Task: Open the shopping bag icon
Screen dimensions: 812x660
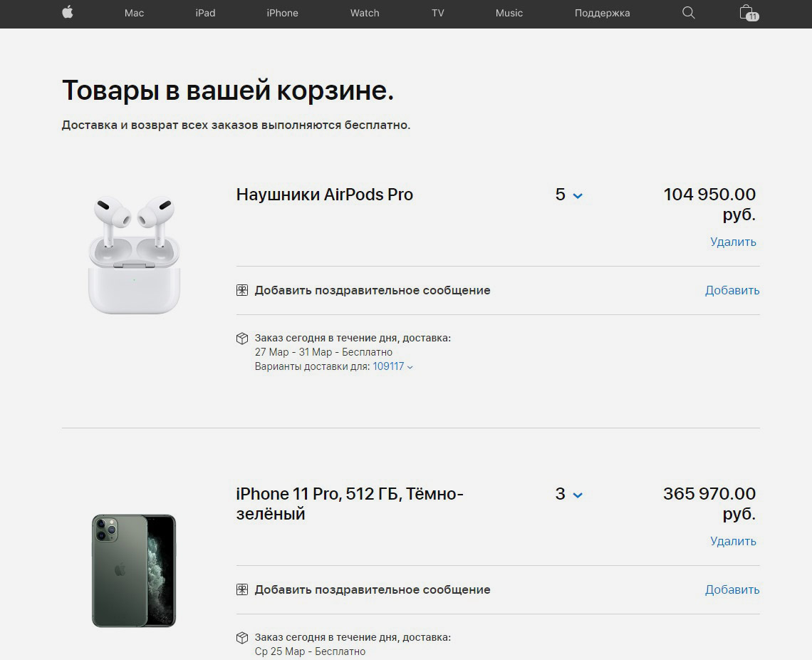Action: click(749, 12)
